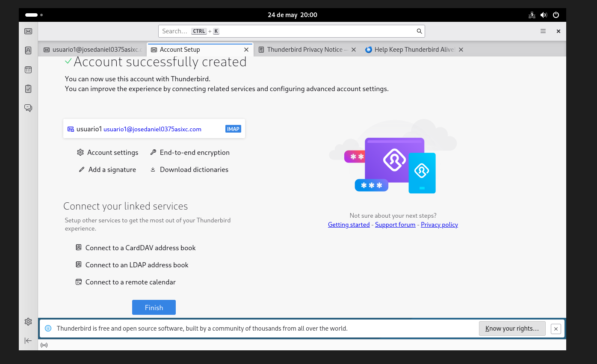Switch to Thunderbird Privacy Notice tab
This screenshot has width=597, height=364.
[x=307, y=50]
